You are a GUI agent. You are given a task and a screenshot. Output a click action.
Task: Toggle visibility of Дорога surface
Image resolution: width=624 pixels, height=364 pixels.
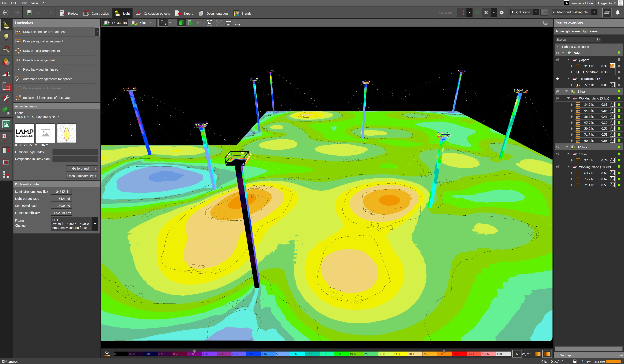(x=558, y=60)
